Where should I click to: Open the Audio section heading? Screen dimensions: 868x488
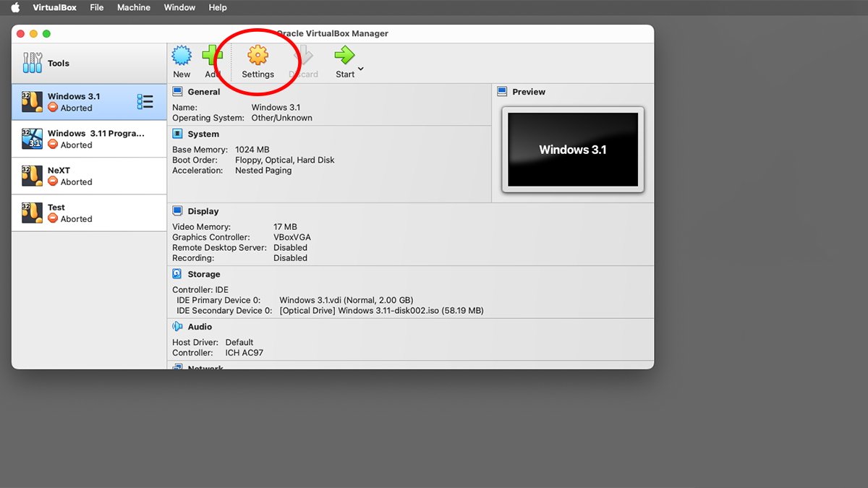pyautogui.click(x=200, y=327)
